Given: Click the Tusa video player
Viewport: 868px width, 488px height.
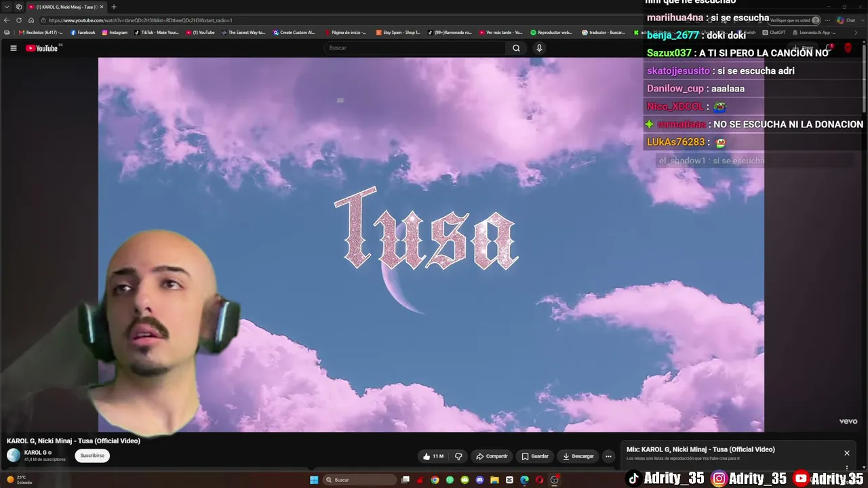Looking at the screenshot, I should point(431,245).
